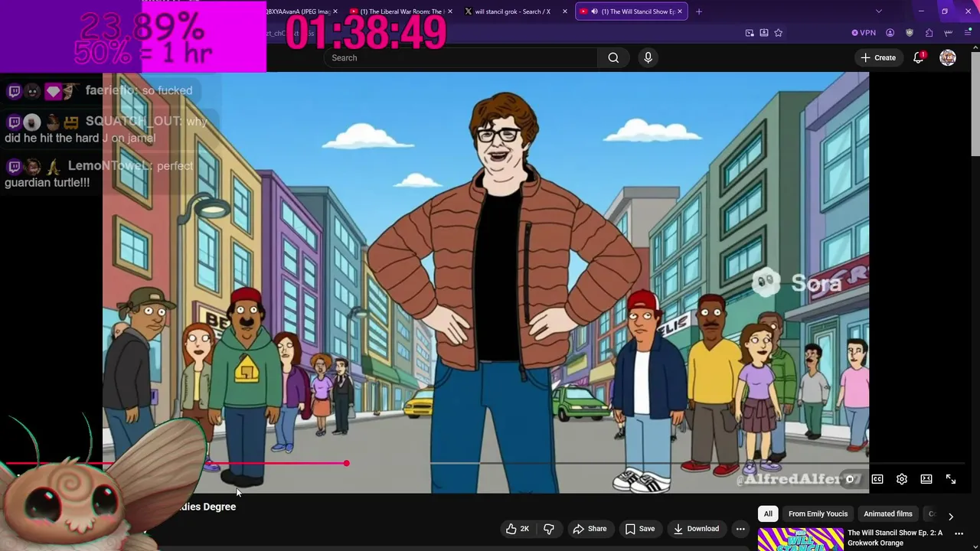Select the All filter chip
This screenshot has width=980, height=551.
pos(768,514)
